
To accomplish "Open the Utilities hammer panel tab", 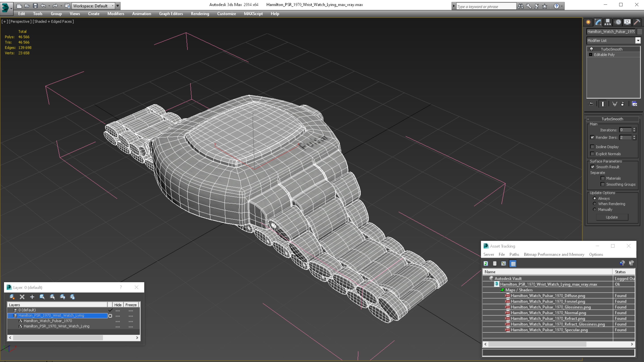I will [637, 22].
